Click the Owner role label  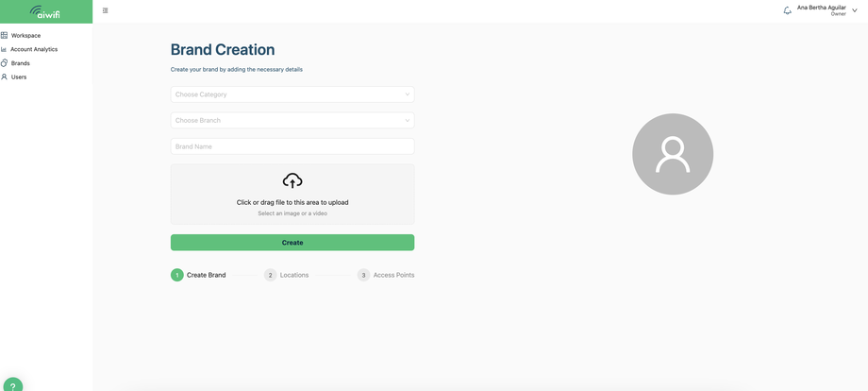pyautogui.click(x=838, y=14)
